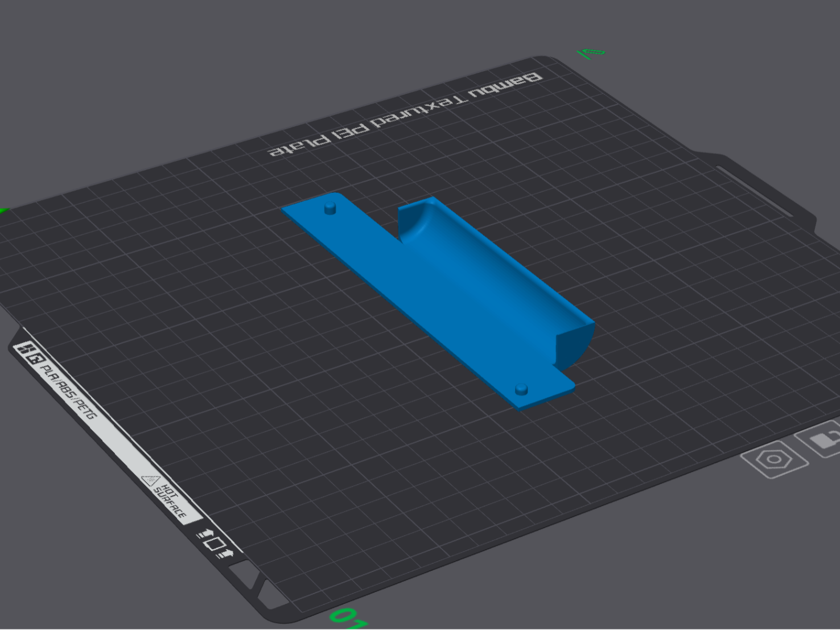The width and height of the screenshot is (840, 630).
Task: Toggle the plate lock icon near the hexagon
Action: pos(822,438)
